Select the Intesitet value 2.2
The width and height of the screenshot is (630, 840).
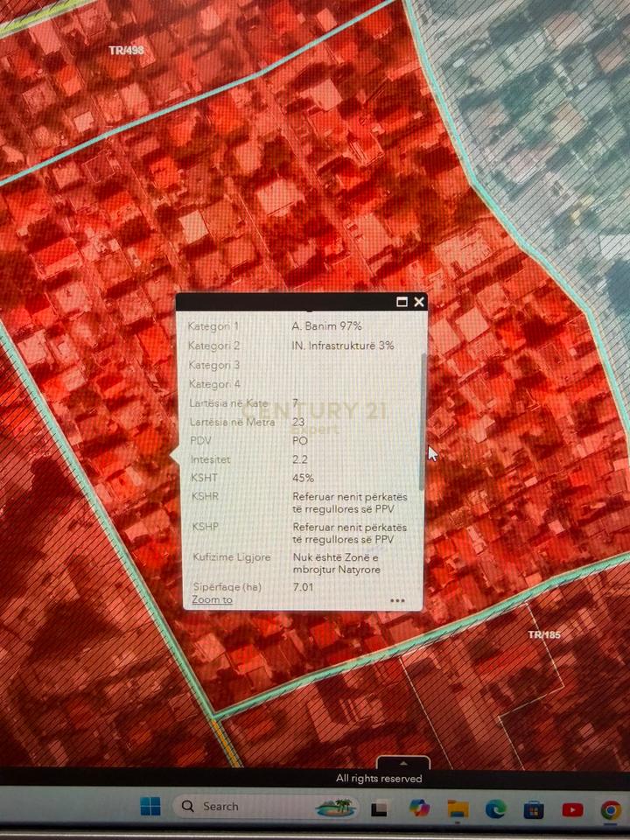[x=300, y=459]
